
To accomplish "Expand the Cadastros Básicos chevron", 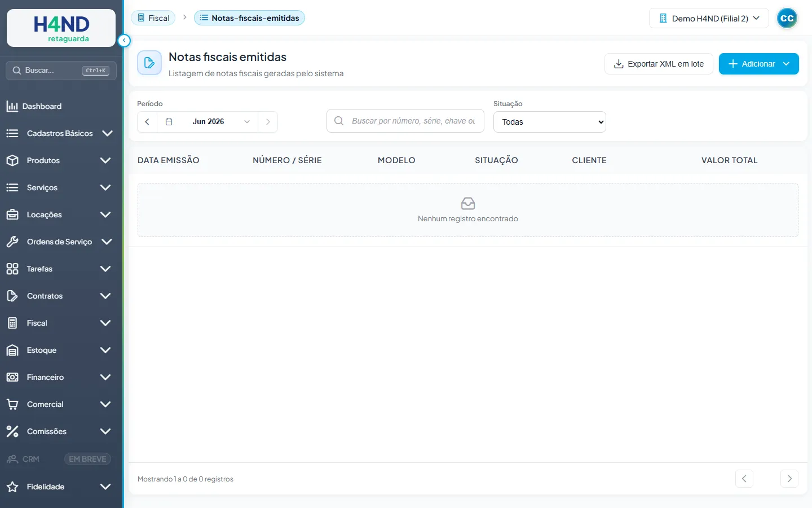I will click(x=107, y=133).
